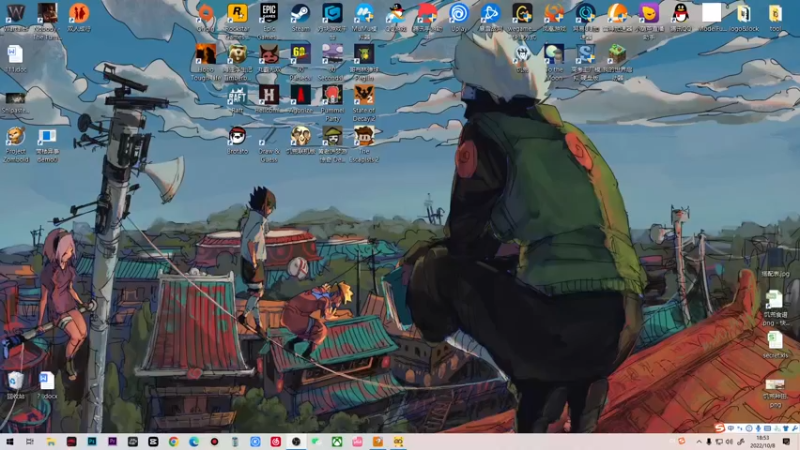Launch the Battle.net desktop shortcut
This screenshot has height=450, width=800.
tap(490, 13)
